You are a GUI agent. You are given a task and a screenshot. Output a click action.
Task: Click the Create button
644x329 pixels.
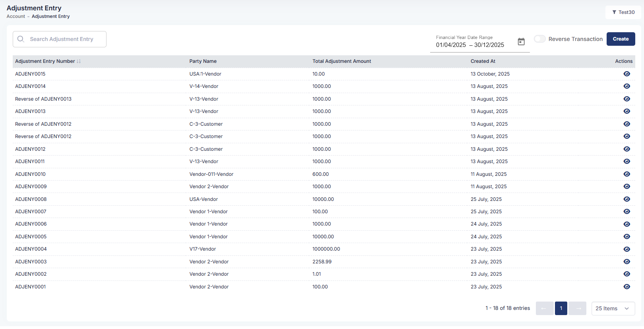[x=621, y=39]
